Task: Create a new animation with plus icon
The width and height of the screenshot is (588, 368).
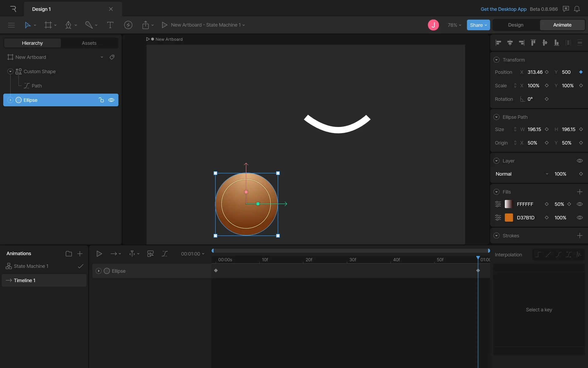Action: click(x=80, y=254)
